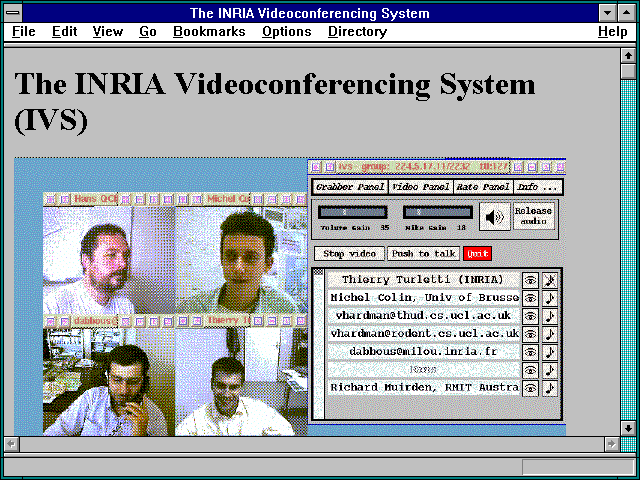Click the red Quit button
This screenshot has height=480, width=640.
tap(478, 253)
